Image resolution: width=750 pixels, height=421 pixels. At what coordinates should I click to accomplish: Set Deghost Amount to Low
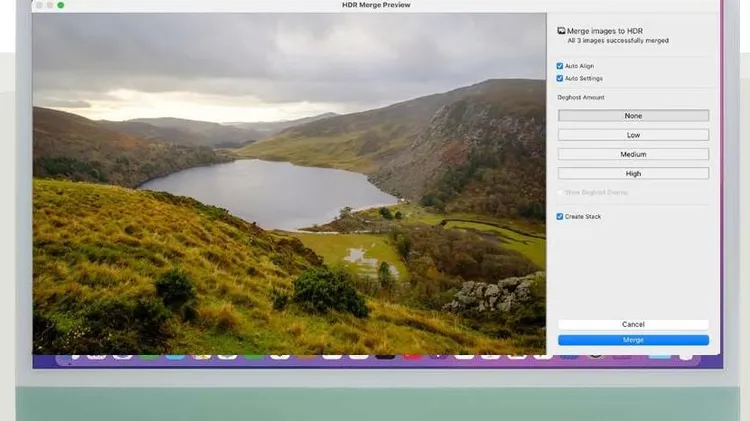[x=633, y=135]
